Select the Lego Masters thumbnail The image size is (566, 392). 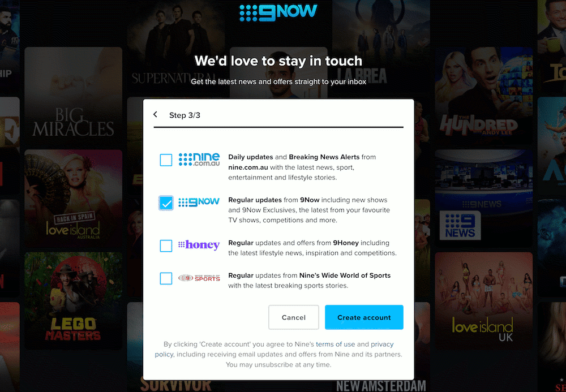click(x=73, y=301)
